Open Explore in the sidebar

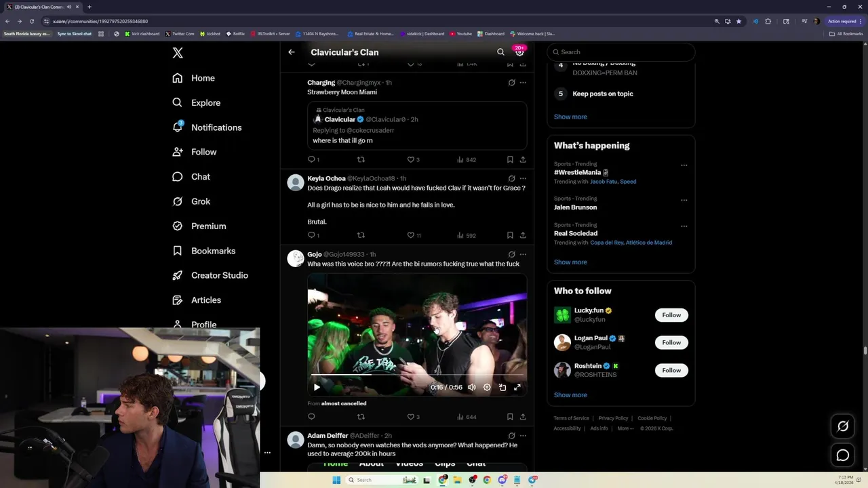tap(196, 102)
